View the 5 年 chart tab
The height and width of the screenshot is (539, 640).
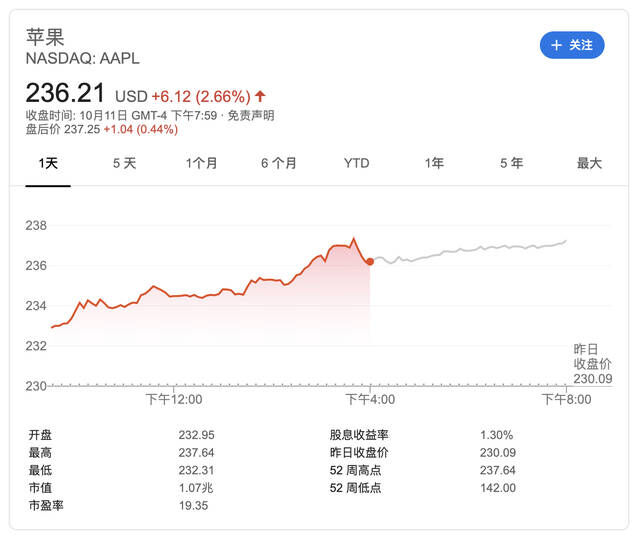pyautogui.click(x=511, y=163)
